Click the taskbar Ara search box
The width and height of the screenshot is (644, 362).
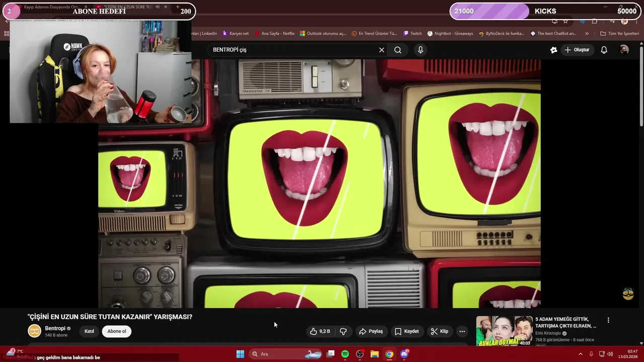(x=286, y=354)
